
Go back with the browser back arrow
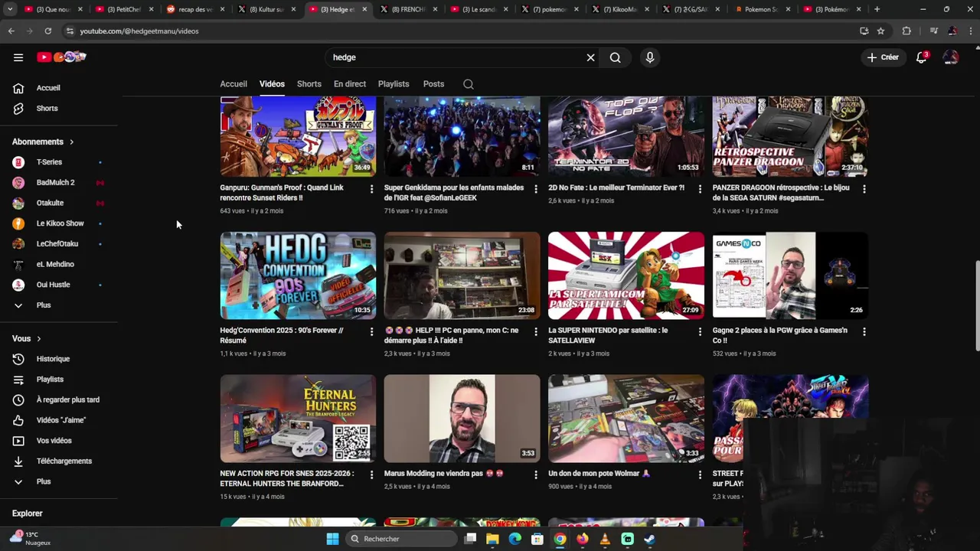pos(11,31)
